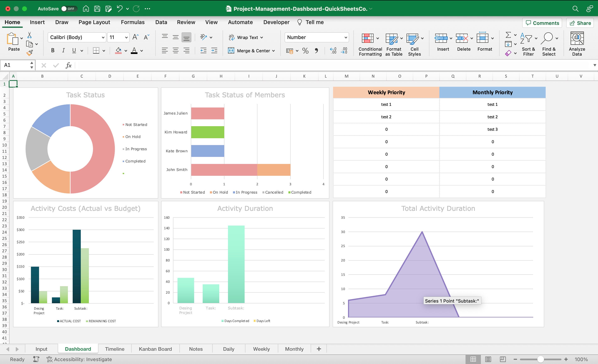The height and width of the screenshot is (364, 598).
Task: Switch to the Kanban Board sheet
Action: (155, 349)
